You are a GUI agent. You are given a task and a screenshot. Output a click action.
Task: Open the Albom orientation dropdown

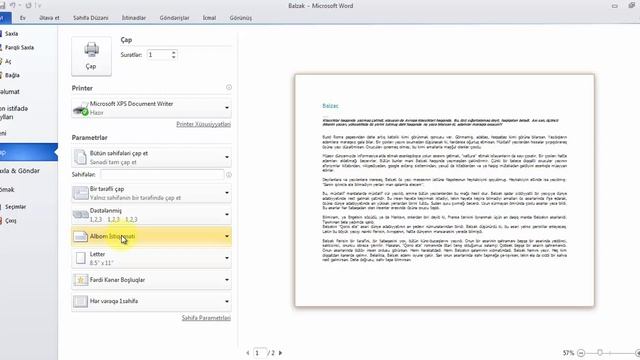[x=151, y=236]
